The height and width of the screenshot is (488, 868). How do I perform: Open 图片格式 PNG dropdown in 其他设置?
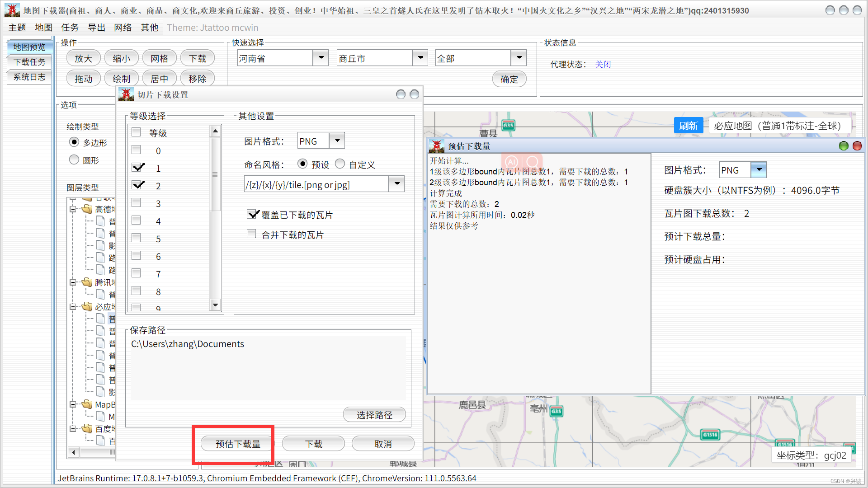coord(337,141)
